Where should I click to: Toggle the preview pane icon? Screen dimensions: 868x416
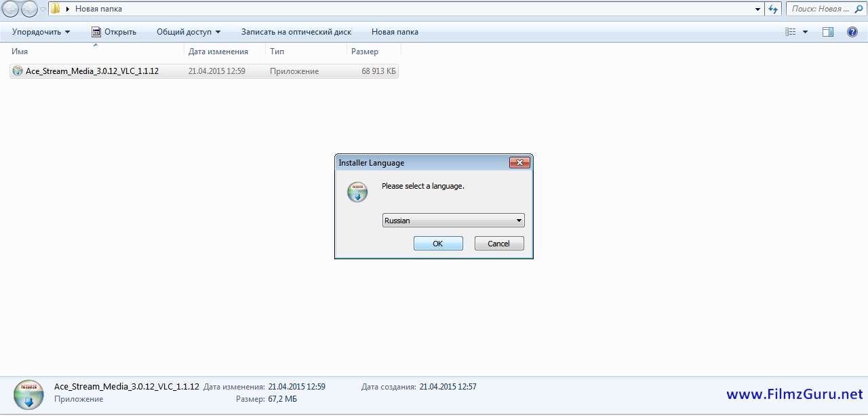(827, 32)
